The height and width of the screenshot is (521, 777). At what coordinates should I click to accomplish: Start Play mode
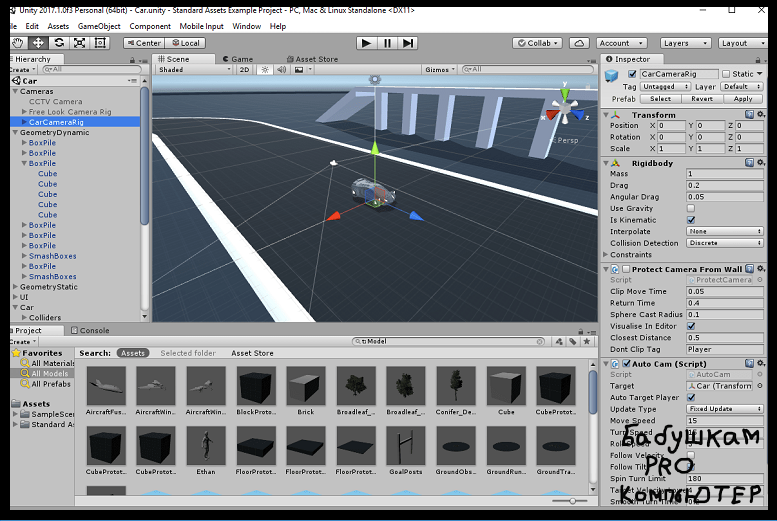[x=366, y=43]
